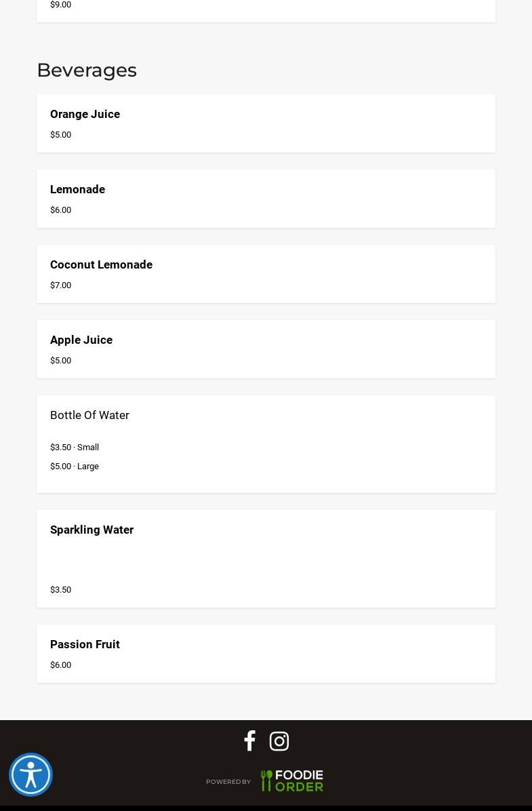Click the Large $5.00 water option
Viewport: 532px width, 811px height.
coord(75,466)
